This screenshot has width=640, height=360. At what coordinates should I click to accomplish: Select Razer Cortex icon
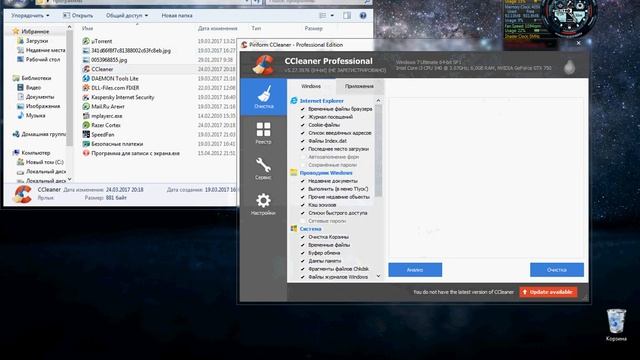(x=86, y=125)
